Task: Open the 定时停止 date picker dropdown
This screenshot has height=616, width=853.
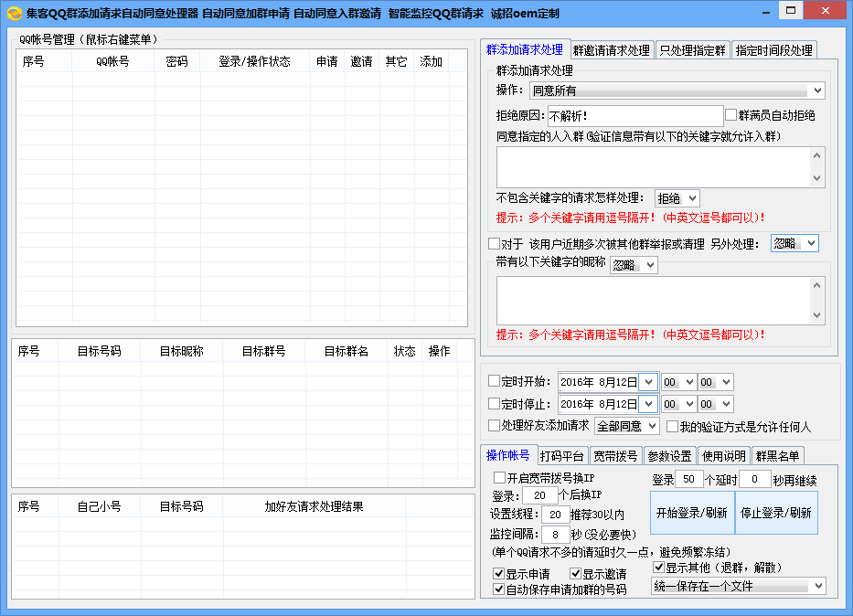Action: [648, 404]
